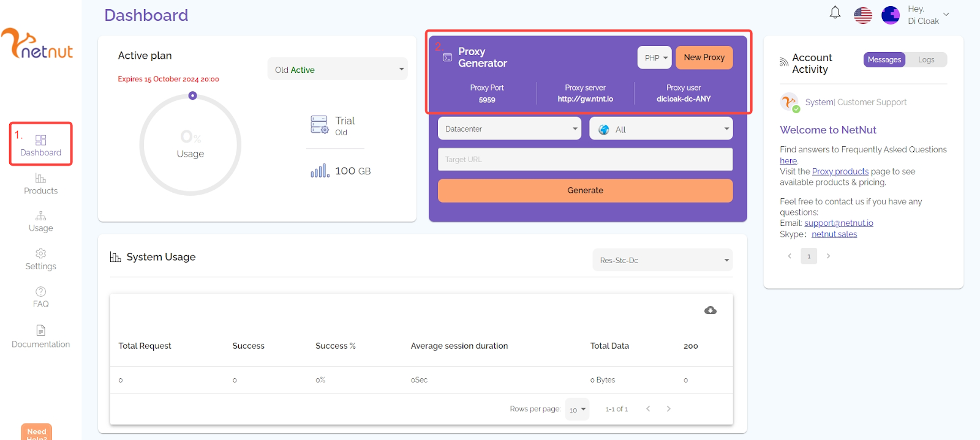Go to previous table page arrow
Screen dimensions: 980x440
[648, 409]
